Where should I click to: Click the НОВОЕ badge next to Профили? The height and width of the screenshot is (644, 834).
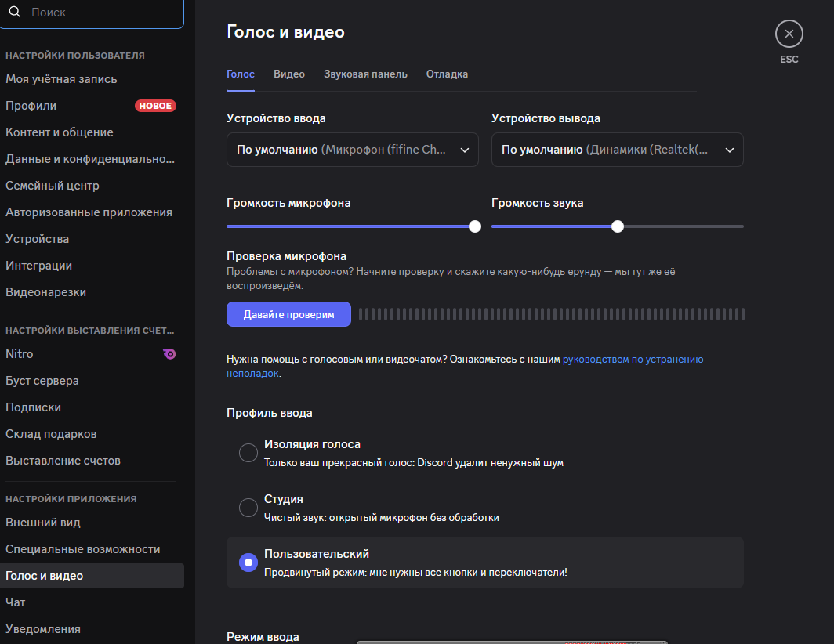click(155, 106)
